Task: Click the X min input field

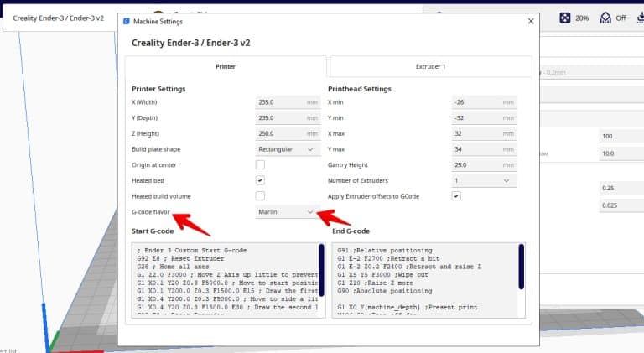Action: point(484,102)
